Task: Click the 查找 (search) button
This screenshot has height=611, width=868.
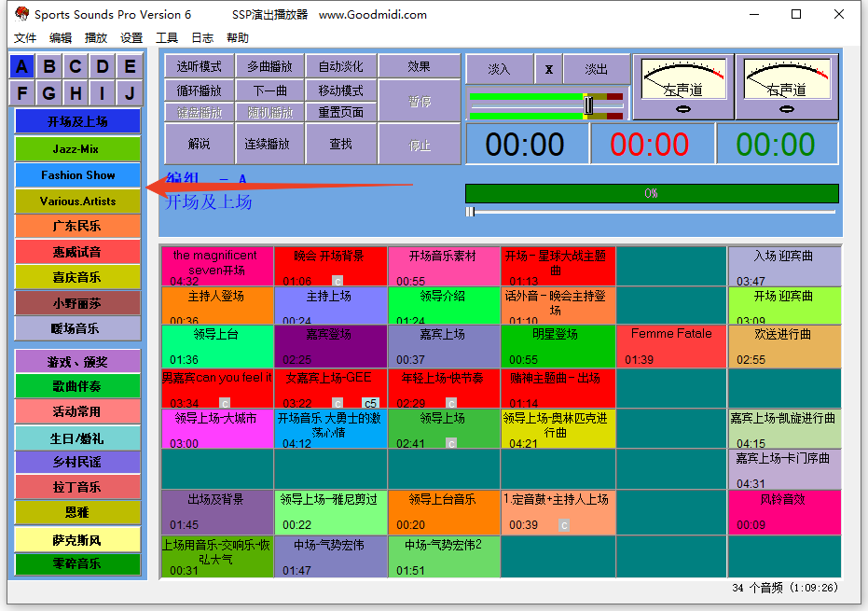Action: point(341,144)
